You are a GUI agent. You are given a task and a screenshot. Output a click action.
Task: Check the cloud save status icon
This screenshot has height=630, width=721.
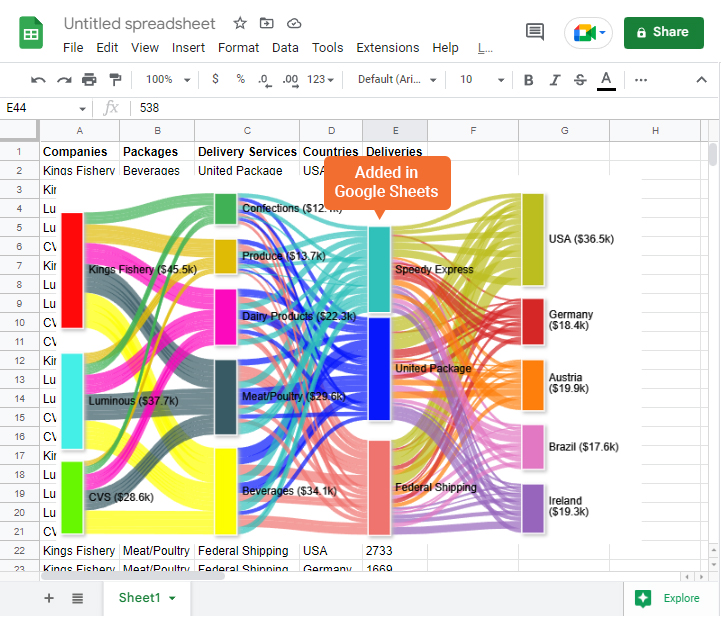294,23
